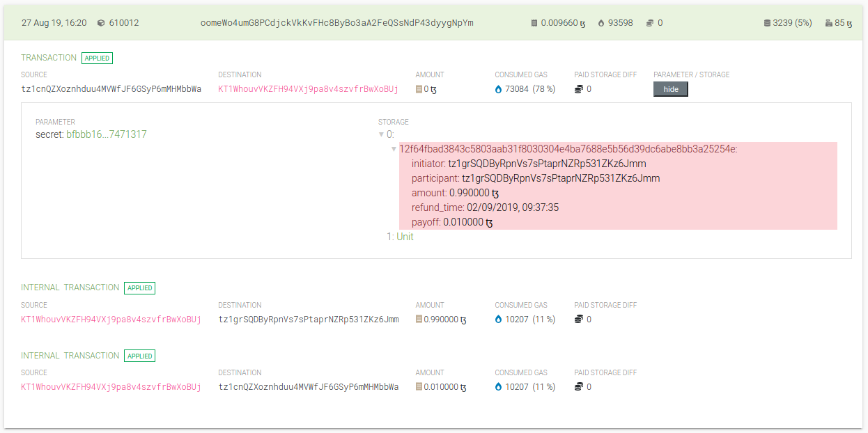Click storage diff coins icon in main transaction
Viewport: 868px width, 433px height.
point(578,89)
